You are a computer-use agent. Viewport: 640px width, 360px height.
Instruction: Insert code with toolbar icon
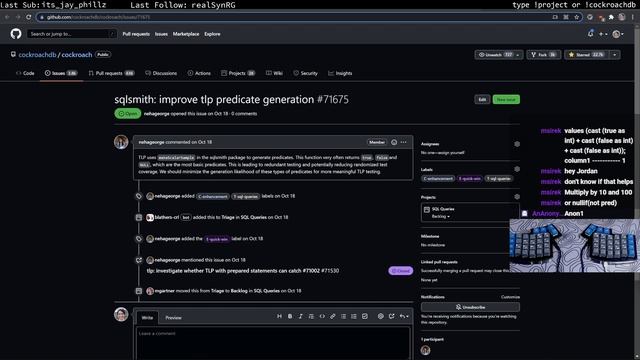pyautogui.click(x=322, y=316)
